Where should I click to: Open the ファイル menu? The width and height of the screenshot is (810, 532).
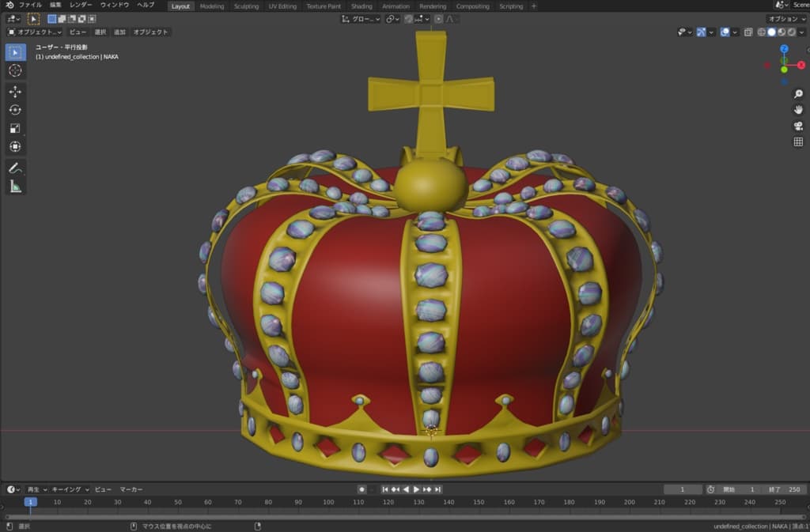click(30, 6)
